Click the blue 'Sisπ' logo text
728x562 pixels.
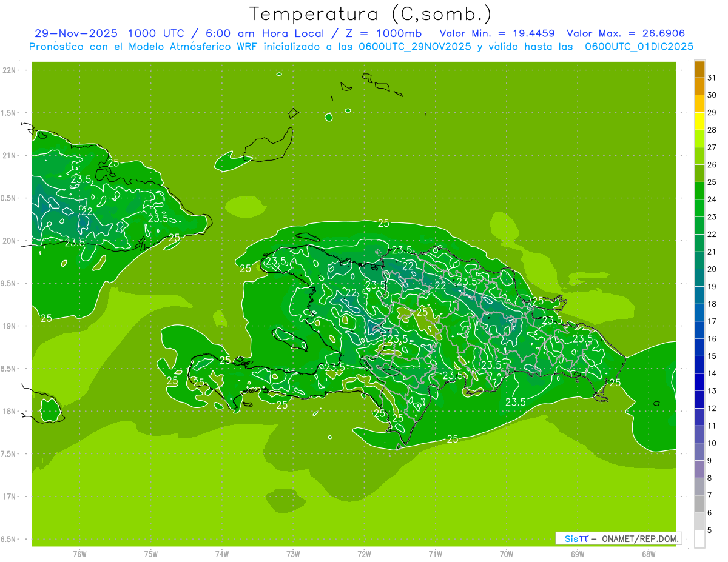click(x=576, y=538)
